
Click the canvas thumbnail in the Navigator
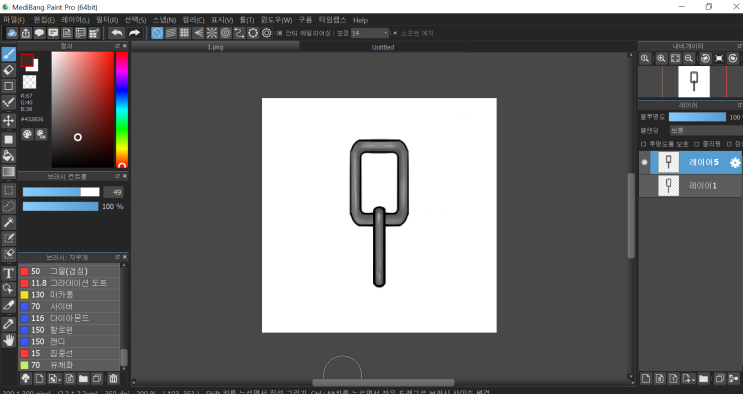pos(694,82)
